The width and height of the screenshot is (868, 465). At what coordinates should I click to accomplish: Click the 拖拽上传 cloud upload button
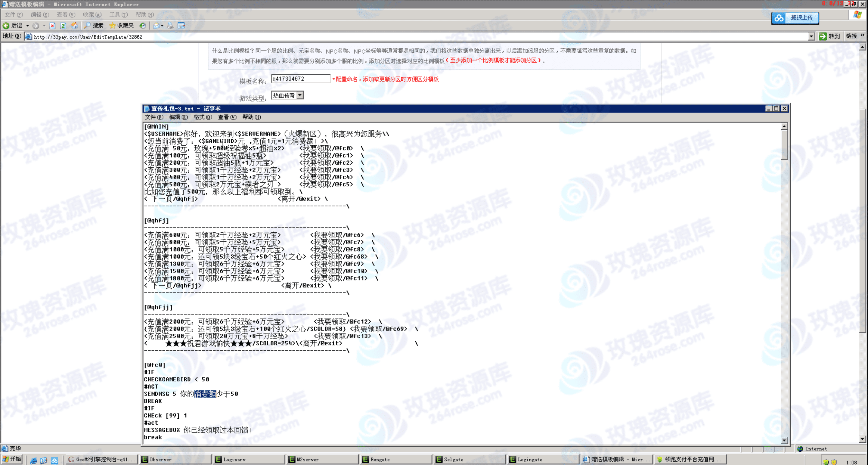click(x=795, y=17)
